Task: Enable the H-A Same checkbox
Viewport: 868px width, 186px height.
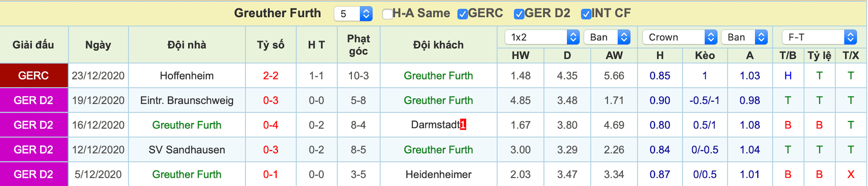Action: click(x=387, y=14)
